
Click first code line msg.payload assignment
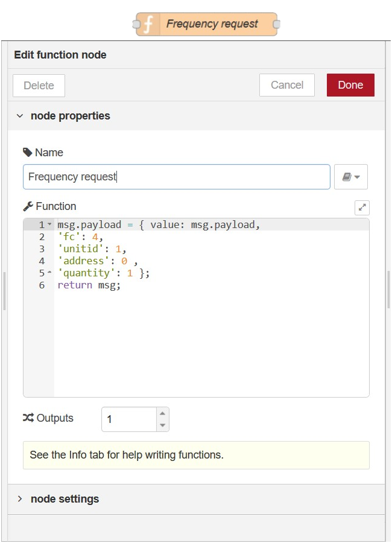pos(159,225)
